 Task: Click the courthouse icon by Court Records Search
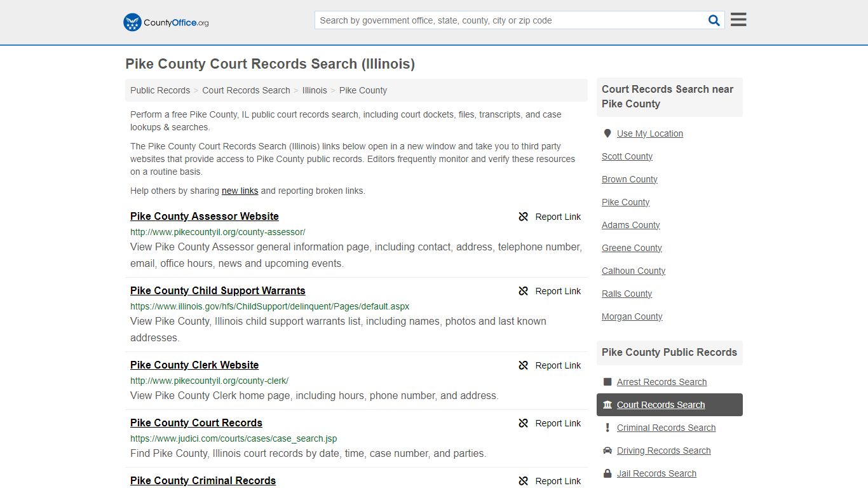(607, 405)
